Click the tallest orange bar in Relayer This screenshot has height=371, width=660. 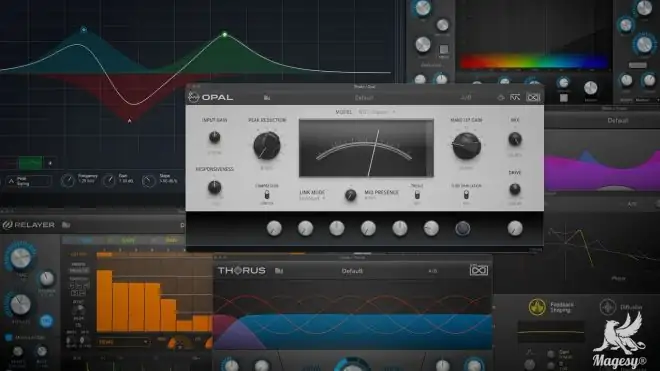click(104, 301)
